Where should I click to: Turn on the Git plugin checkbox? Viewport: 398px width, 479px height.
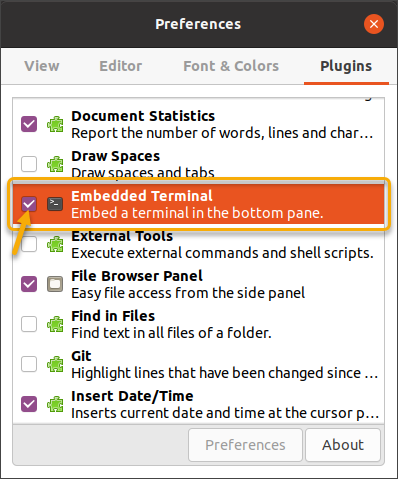click(x=29, y=364)
